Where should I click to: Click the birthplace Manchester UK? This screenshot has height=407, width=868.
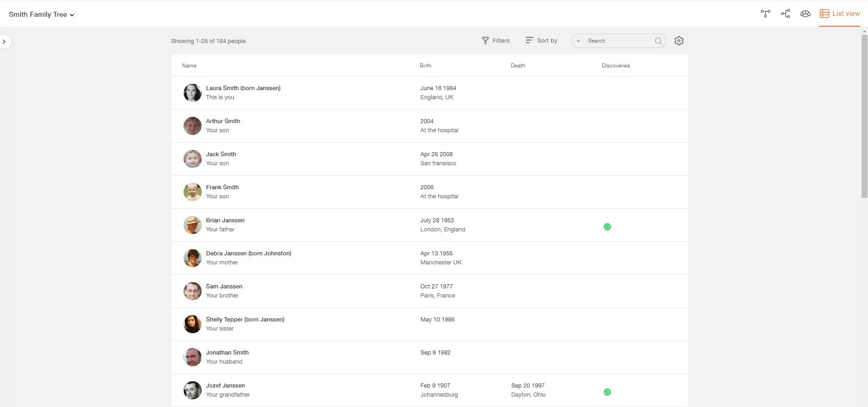click(441, 263)
